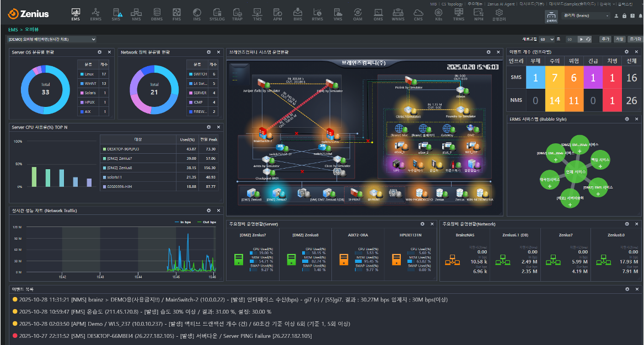Viewport: 644px width, 345px height.
Task: Expand the refresh interval 60 dropdown
Action: (x=547, y=39)
